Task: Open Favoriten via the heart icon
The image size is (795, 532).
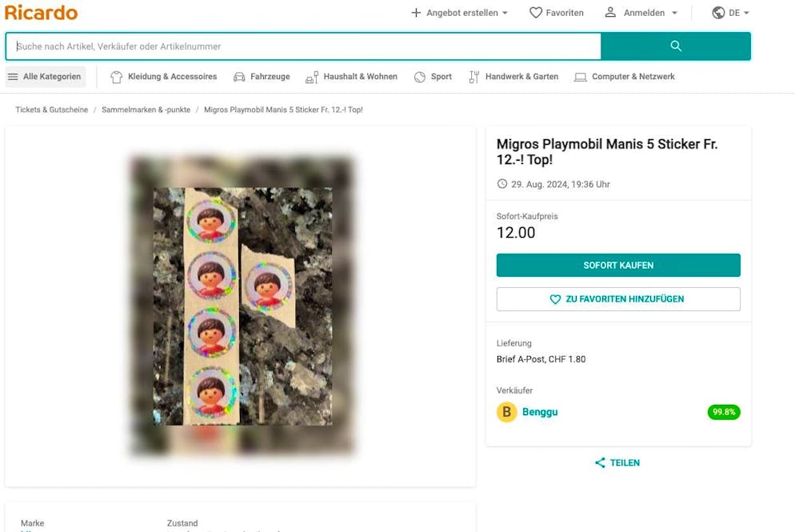Action: click(536, 13)
